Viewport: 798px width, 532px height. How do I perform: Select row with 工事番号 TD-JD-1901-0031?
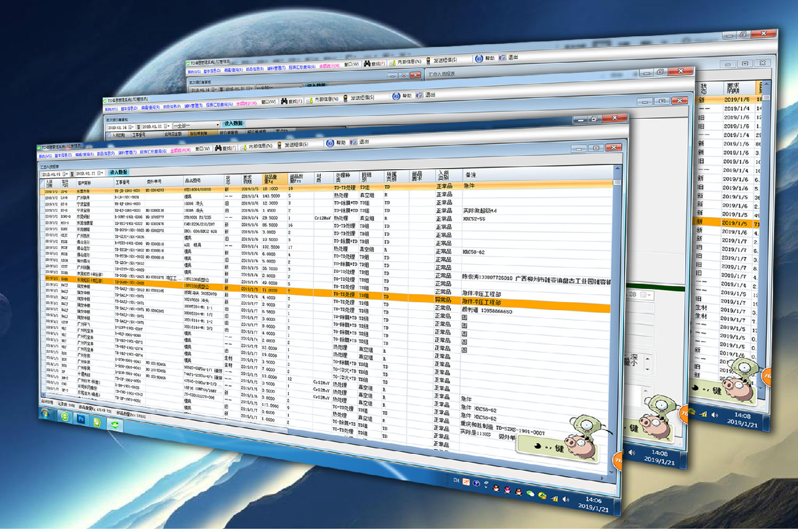327,187
